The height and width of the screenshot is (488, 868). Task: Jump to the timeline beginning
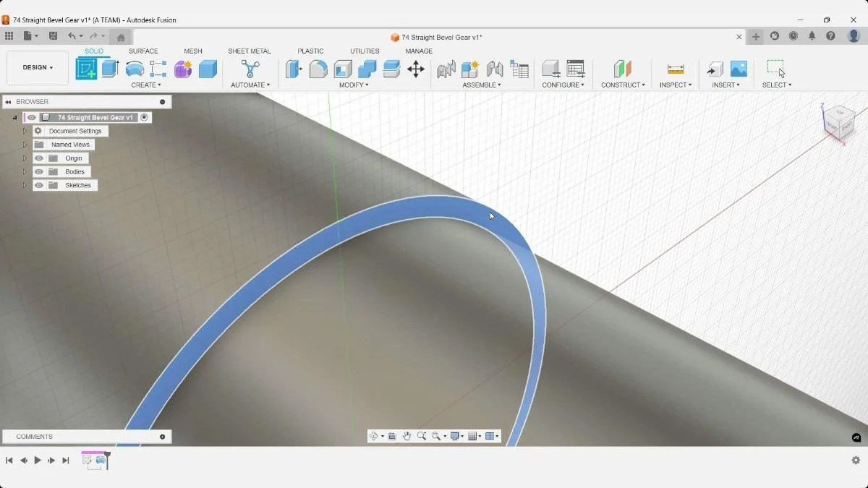pos(9,461)
